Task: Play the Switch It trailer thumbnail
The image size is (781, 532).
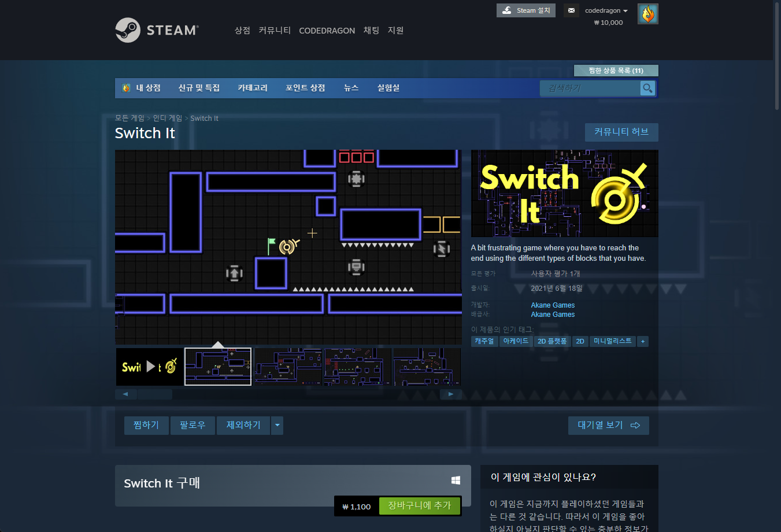Action: click(x=150, y=367)
